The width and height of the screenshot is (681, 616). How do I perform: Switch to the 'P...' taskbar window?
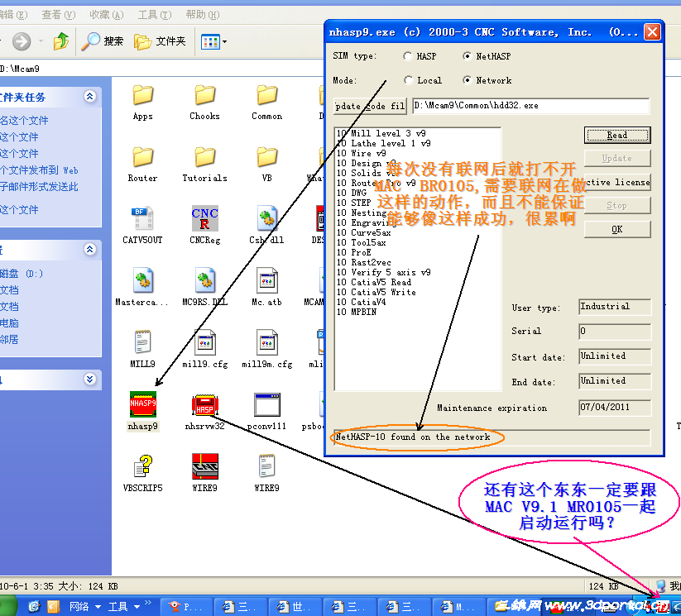(187, 606)
